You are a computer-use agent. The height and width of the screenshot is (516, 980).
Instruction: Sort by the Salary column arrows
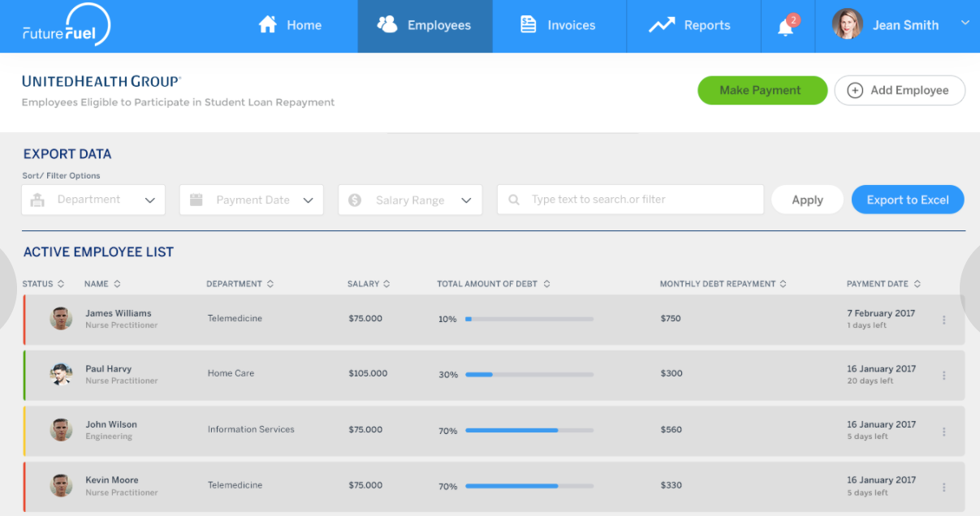coord(386,284)
